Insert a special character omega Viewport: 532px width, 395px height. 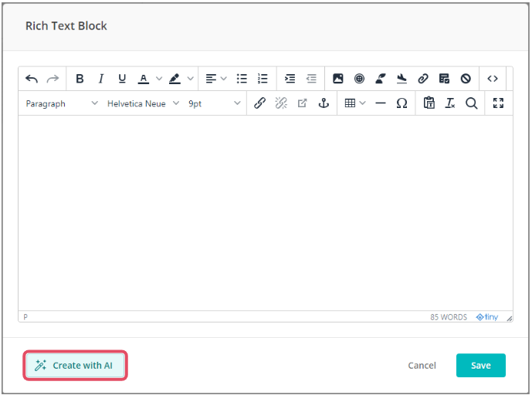pyautogui.click(x=402, y=103)
